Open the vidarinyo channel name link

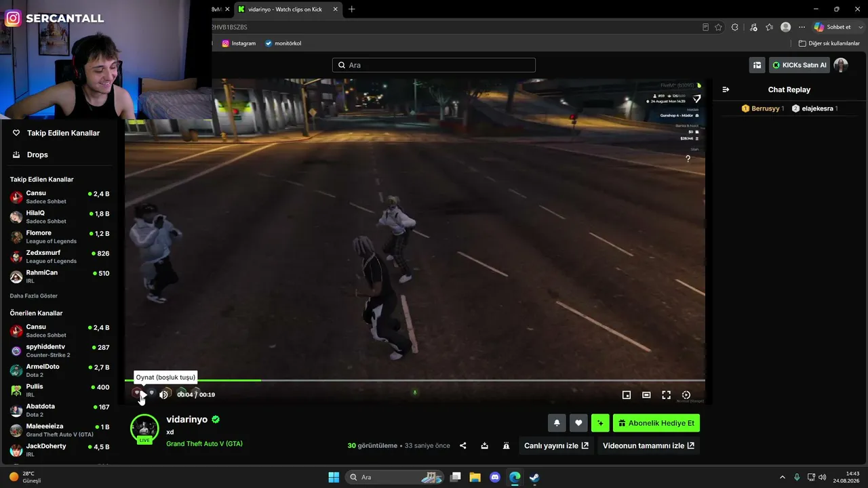click(187, 420)
